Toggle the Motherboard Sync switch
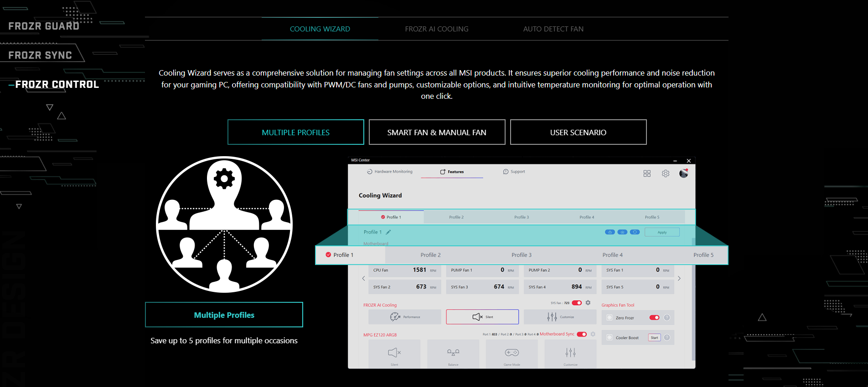This screenshot has height=387, width=868. 582,334
